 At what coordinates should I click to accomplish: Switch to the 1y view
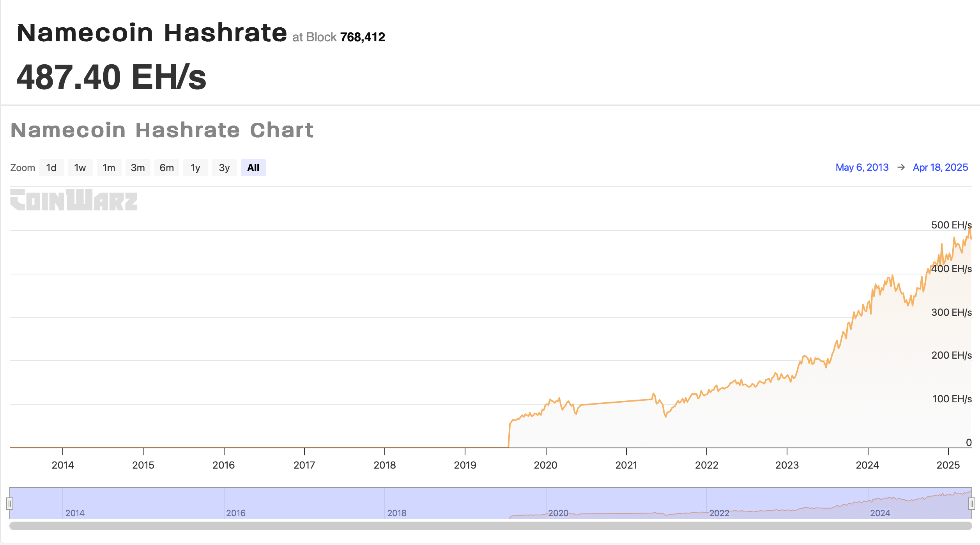(x=195, y=168)
